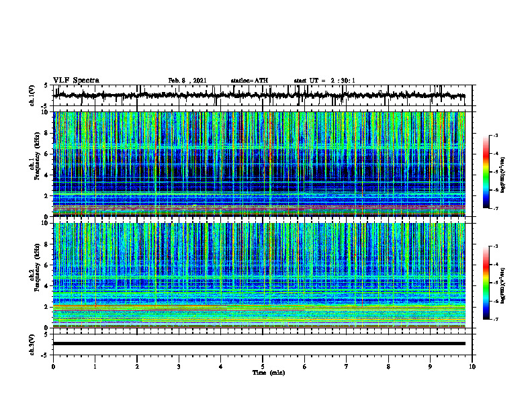This screenshot has height=411, width=532.
Task: Click inside the ch.1 spectrogram panel
Action: (259, 164)
